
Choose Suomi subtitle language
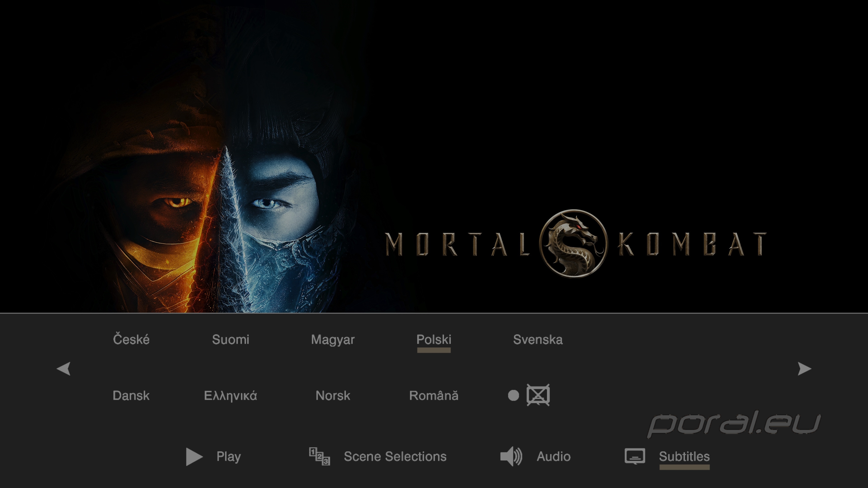[x=231, y=340]
